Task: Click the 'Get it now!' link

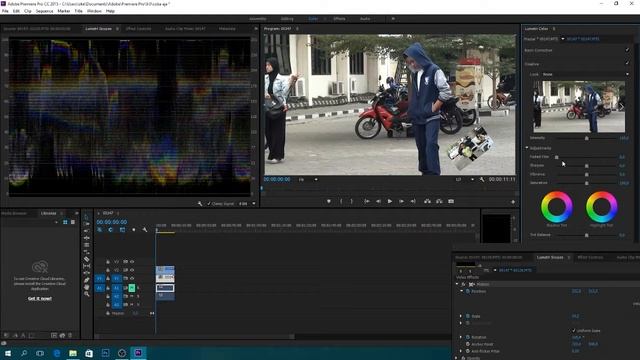Action: coord(40,298)
